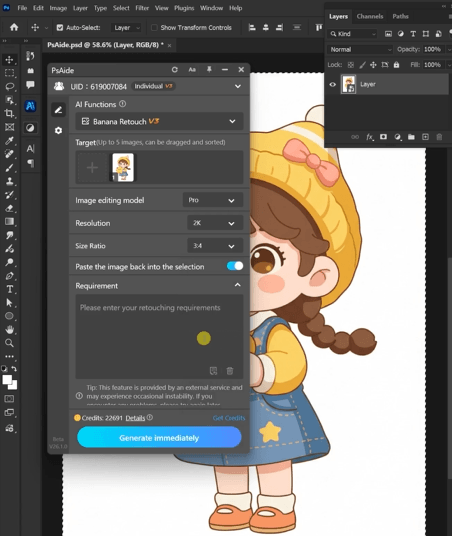Expand the UID account row chevron
This screenshot has height=536, width=452.
[238, 86]
